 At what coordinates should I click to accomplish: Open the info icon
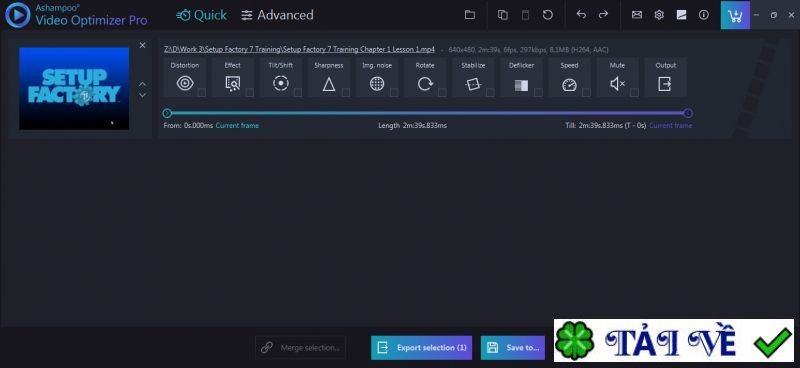point(704,15)
